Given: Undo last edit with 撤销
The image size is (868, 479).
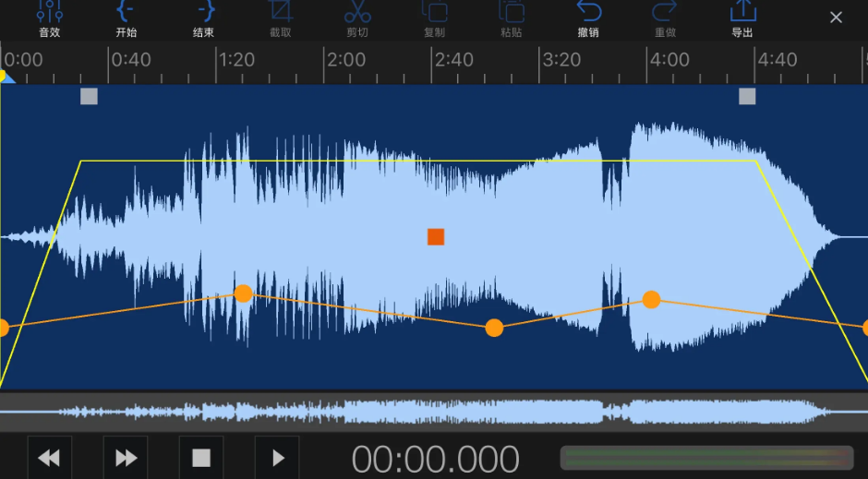Looking at the screenshot, I should (x=588, y=18).
